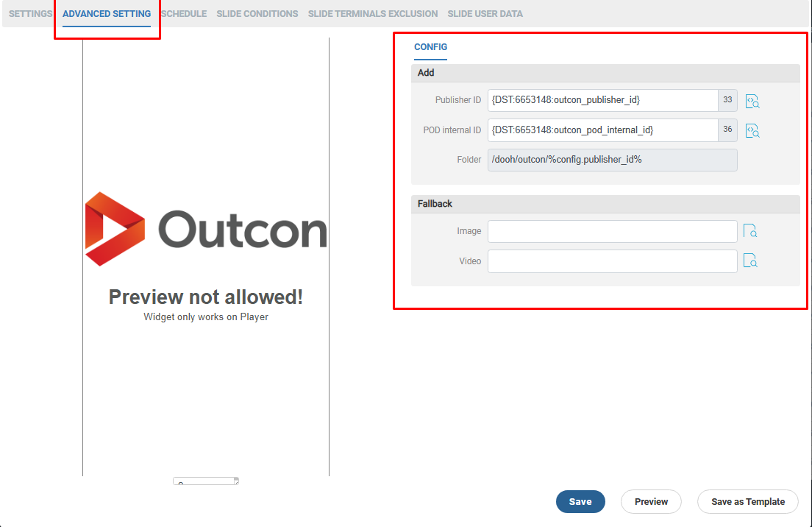Click the Outcon logo in preview
This screenshot has height=527, width=812.
coord(206,229)
